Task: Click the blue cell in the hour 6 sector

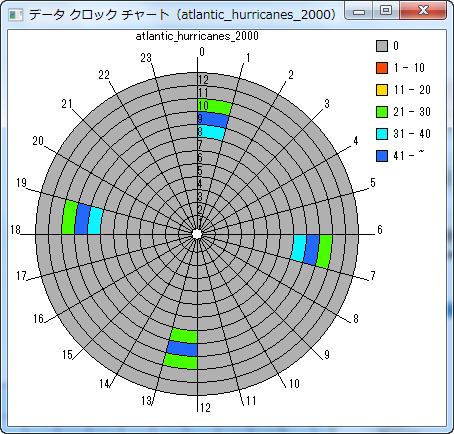Action: click(x=312, y=249)
